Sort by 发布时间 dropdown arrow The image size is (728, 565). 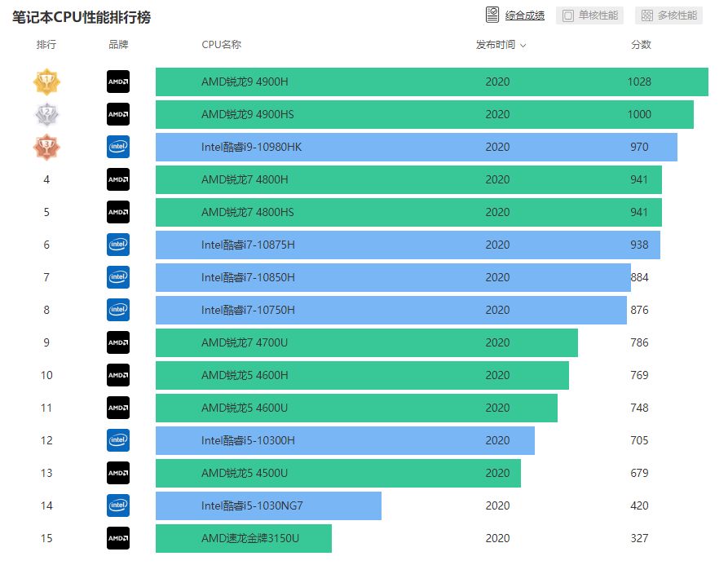(523, 46)
